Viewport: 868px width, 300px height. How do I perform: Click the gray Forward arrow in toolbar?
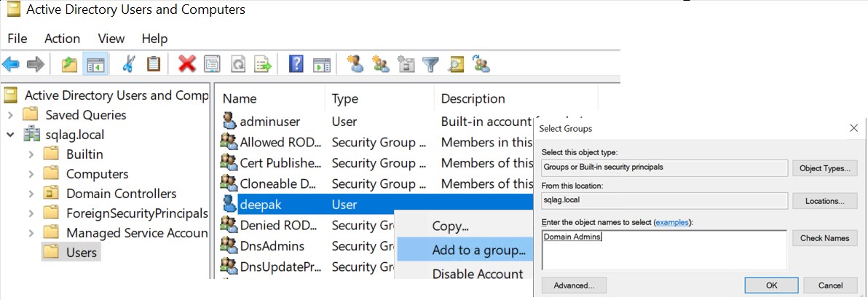pos(36,64)
